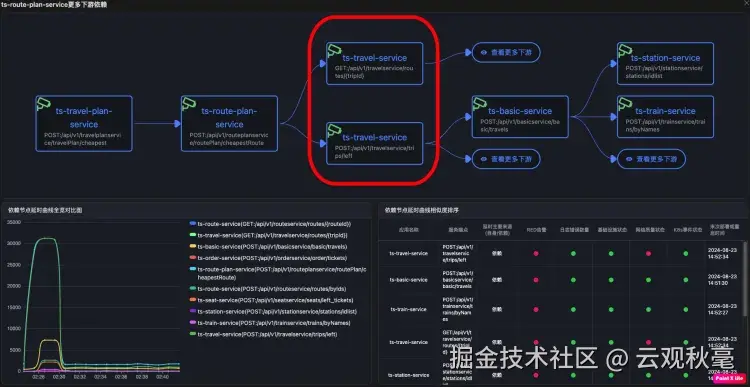
Task: Click camera icon on POST ts-travel-service trips/left node
Action: [x=334, y=130]
